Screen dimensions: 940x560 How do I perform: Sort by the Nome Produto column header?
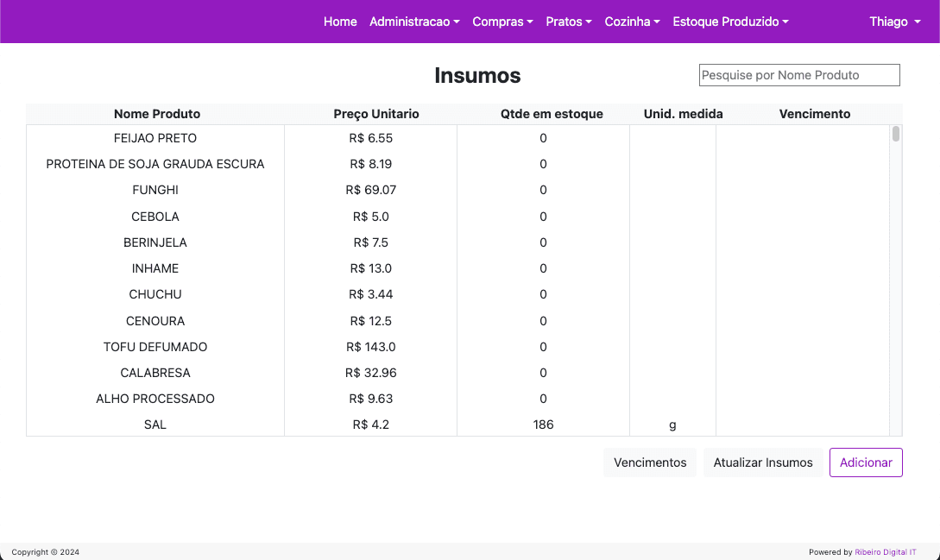click(x=156, y=113)
